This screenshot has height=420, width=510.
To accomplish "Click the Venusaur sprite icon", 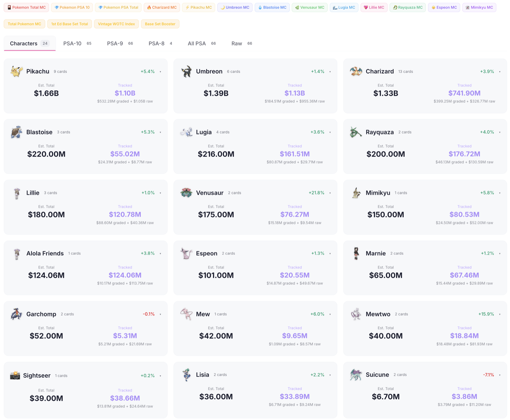I will tap(186, 193).
